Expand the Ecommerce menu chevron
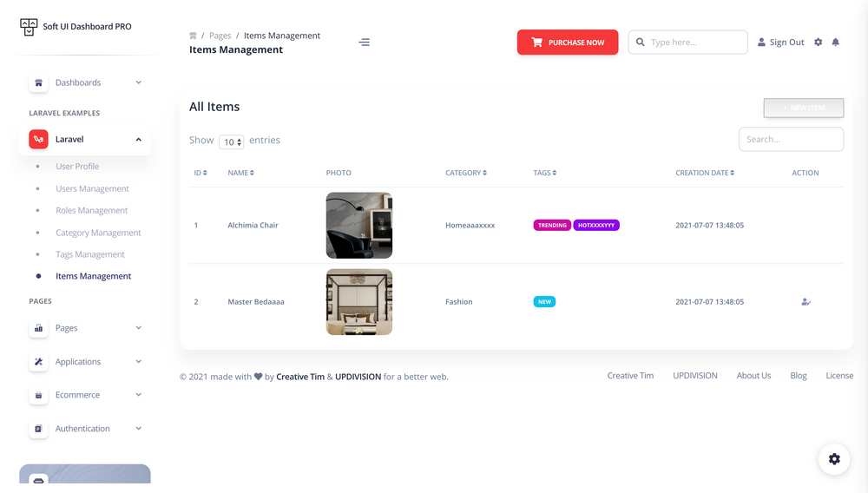The width and height of the screenshot is (868, 493). click(x=138, y=395)
